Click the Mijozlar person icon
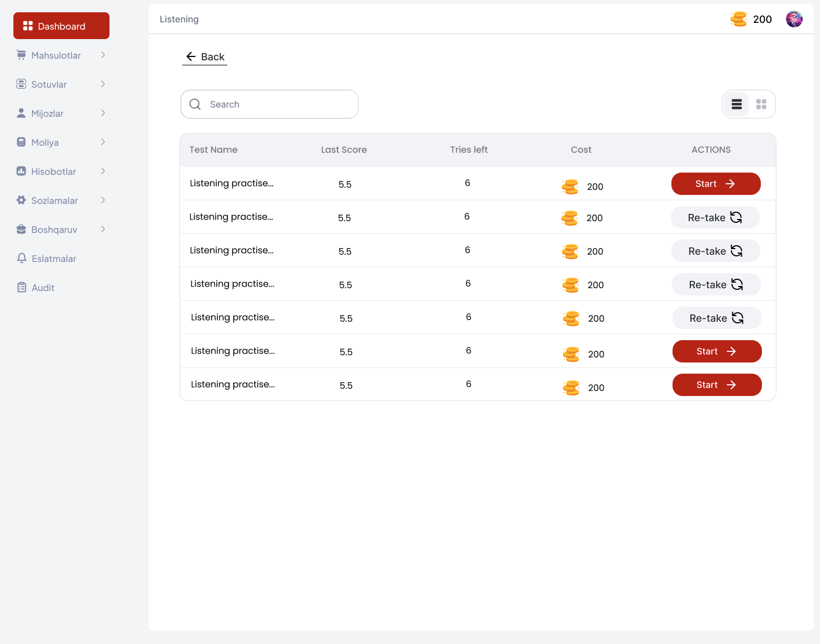This screenshot has width=820, height=644. pyautogui.click(x=21, y=113)
